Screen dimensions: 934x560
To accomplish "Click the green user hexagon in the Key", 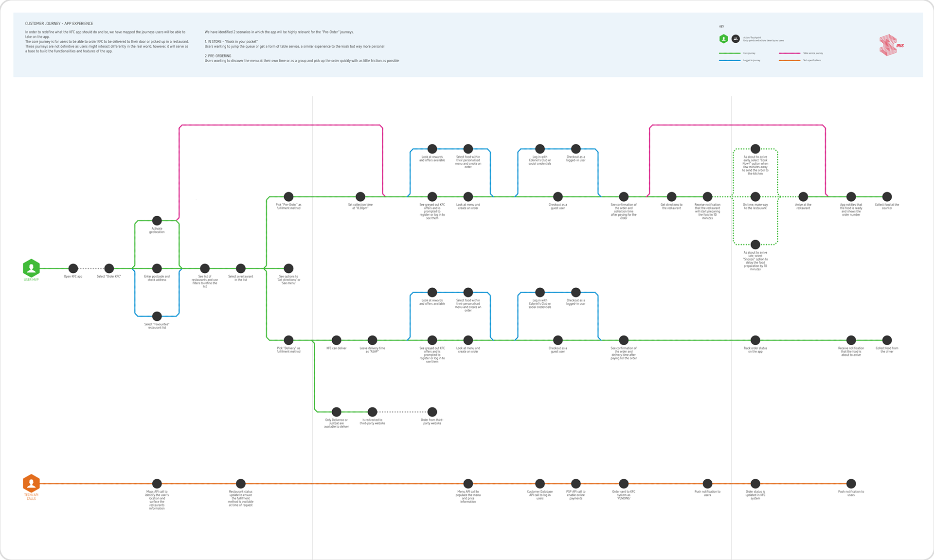I will [724, 39].
